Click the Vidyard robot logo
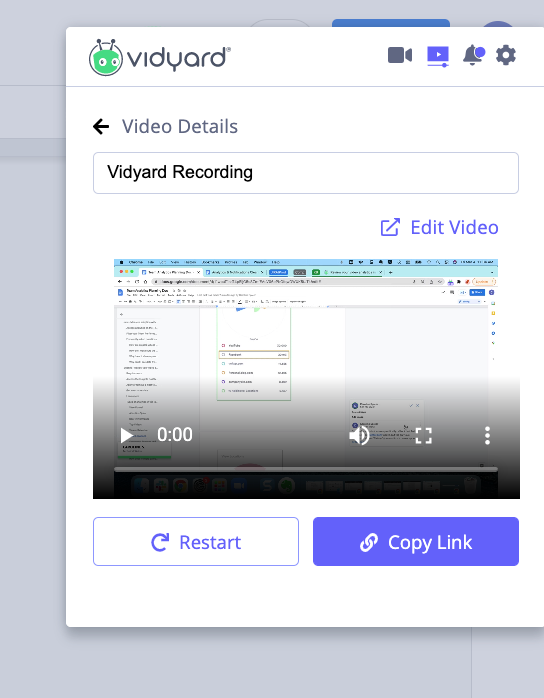 tap(106, 57)
